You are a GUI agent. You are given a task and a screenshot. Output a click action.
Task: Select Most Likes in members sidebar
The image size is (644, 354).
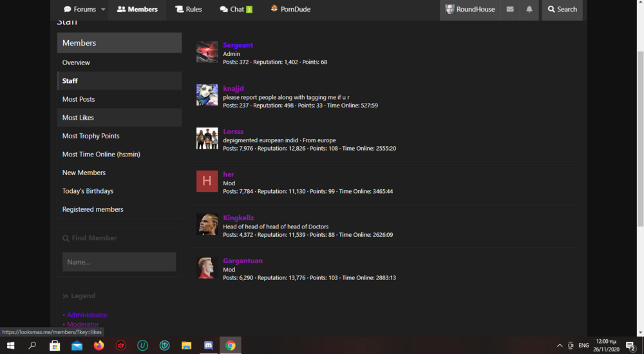tap(120, 117)
